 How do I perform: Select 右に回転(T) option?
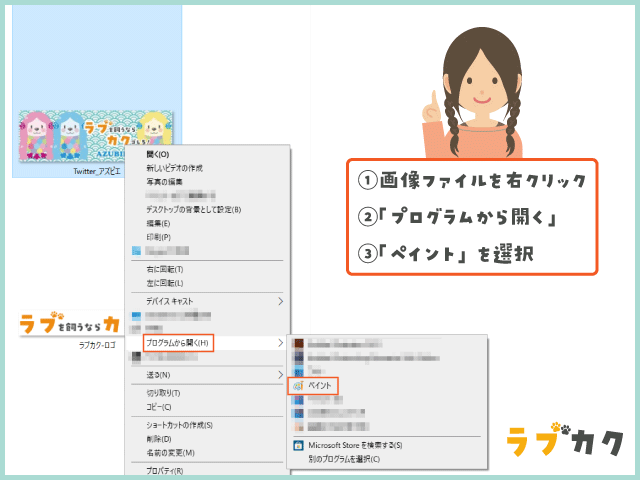click(x=164, y=269)
